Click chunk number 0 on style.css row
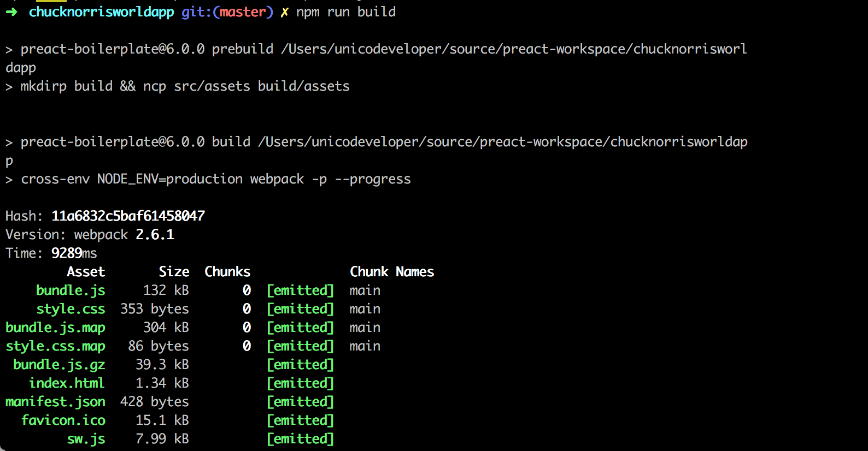Viewport: 868px width, 451px height. click(x=247, y=309)
